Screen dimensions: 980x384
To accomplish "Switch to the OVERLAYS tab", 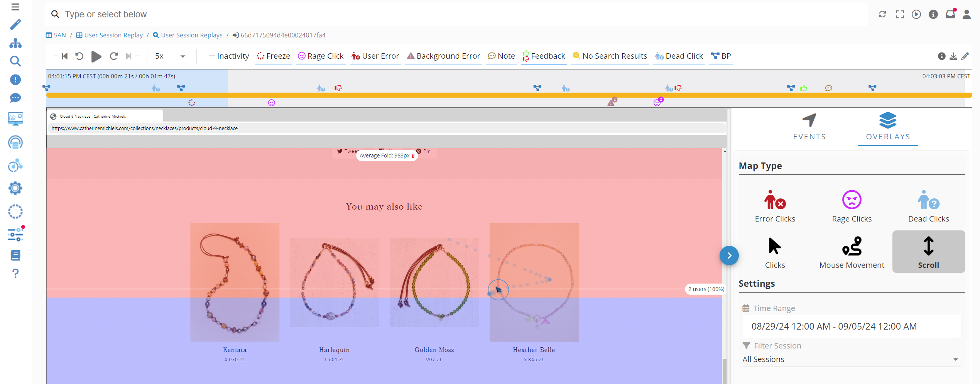I will [888, 127].
